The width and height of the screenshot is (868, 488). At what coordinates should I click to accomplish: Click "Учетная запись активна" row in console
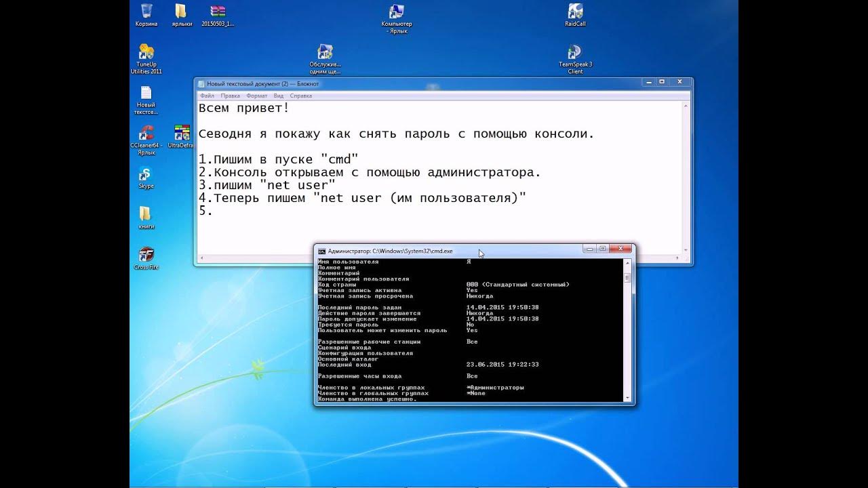[397, 290]
